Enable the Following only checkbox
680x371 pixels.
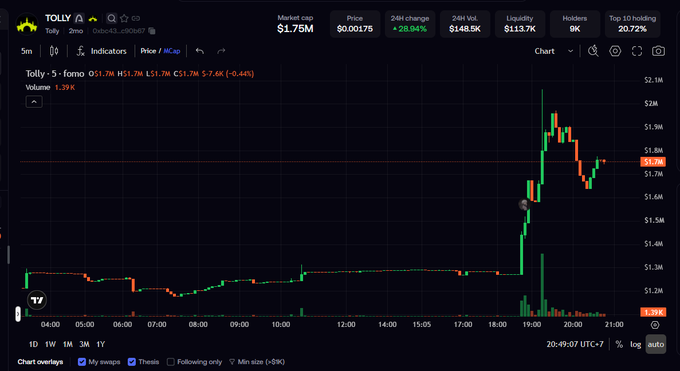[171, 362]
